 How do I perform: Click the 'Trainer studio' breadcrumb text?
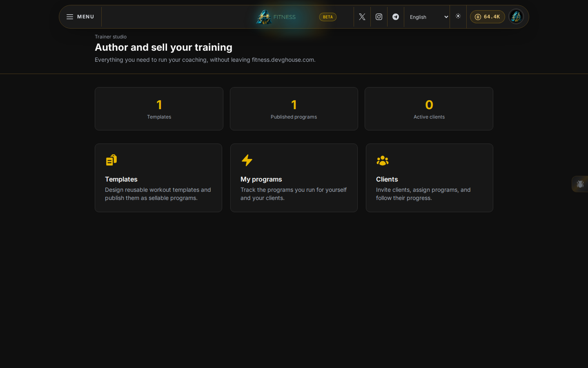[111, 37]
